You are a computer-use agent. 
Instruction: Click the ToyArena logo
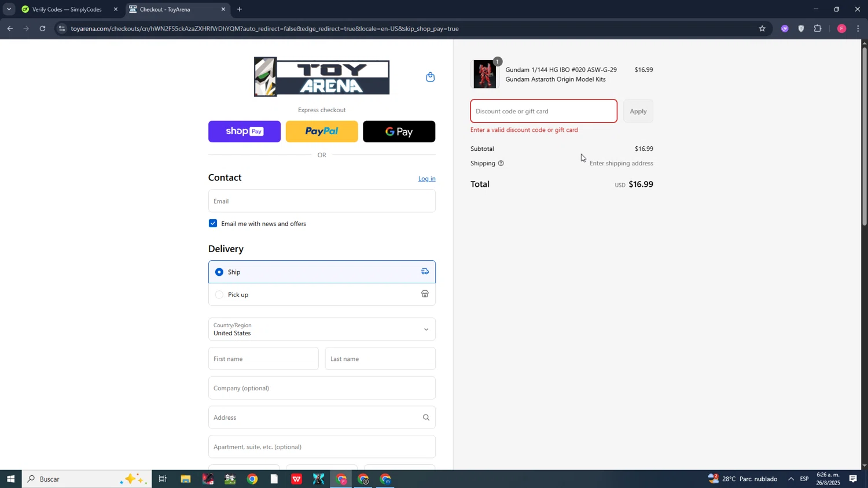322,77
